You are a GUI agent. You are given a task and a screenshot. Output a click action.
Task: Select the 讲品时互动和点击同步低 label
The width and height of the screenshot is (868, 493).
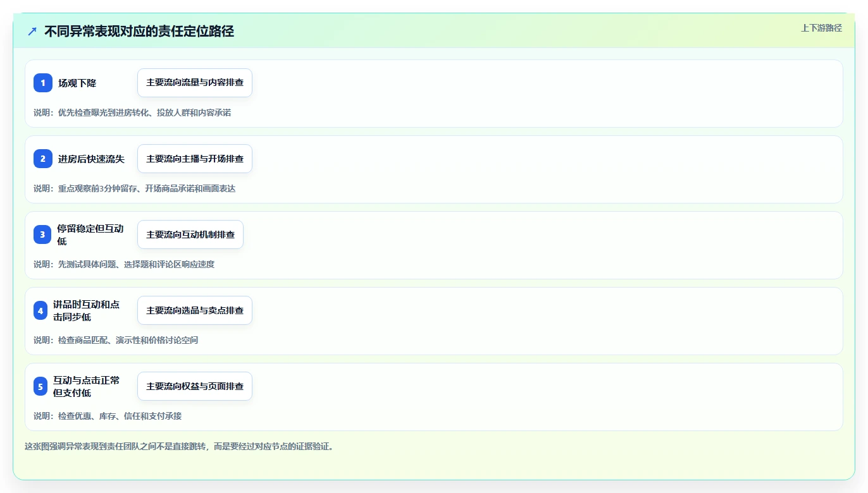coord(87,310)
